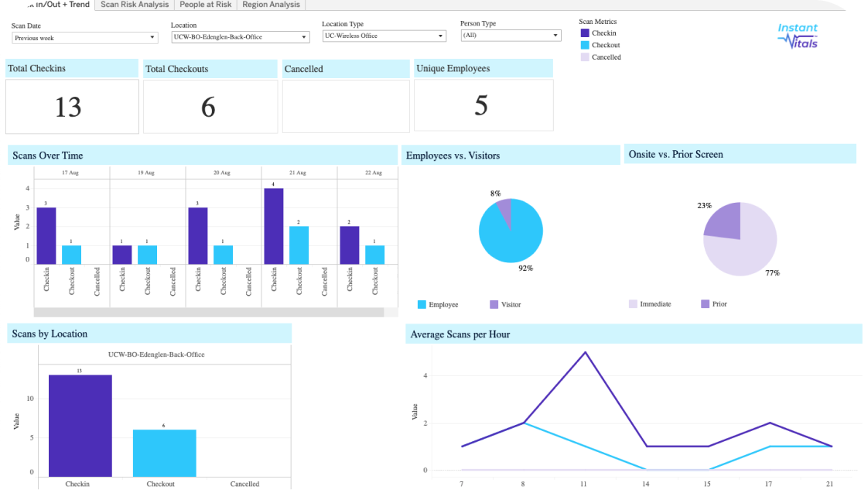Click the Scans by Location title
Viewport: 868px width, 493px height.
pyautogui.click(x=50, y=334)
